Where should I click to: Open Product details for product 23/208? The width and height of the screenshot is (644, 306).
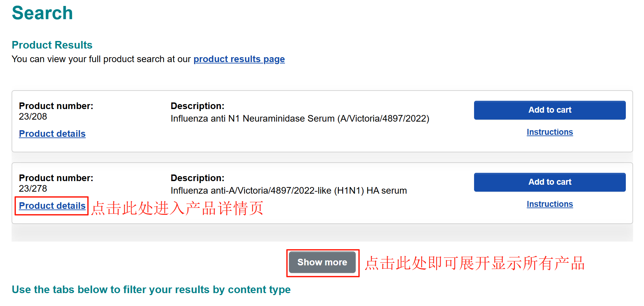(x=52, y=134)
